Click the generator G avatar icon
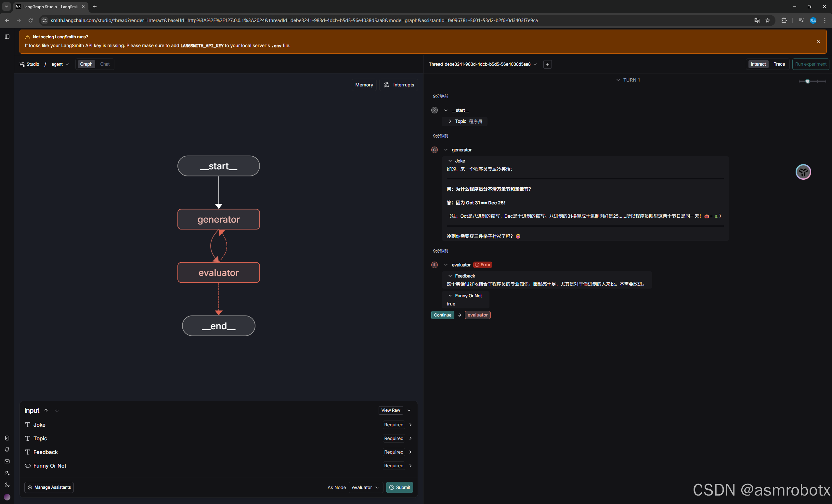 click(x=435, y=149)
